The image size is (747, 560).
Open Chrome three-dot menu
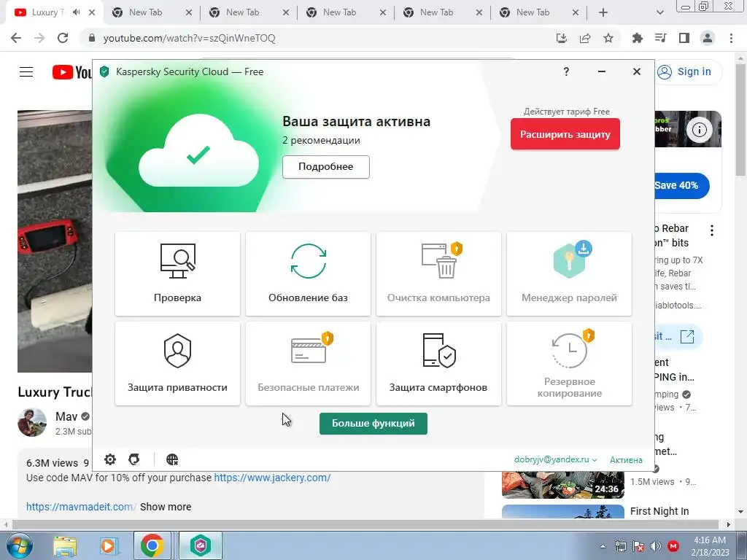(731, 38)
